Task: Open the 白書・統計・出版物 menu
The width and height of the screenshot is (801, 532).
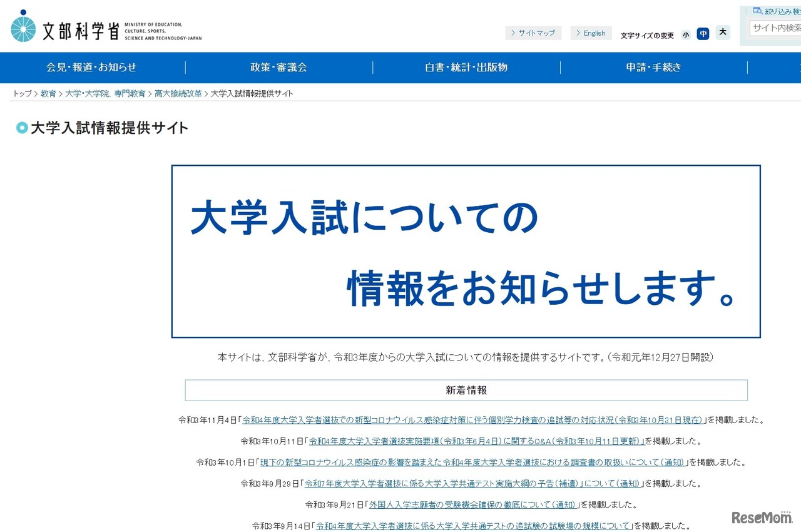Action: click(x=466, y=68)
